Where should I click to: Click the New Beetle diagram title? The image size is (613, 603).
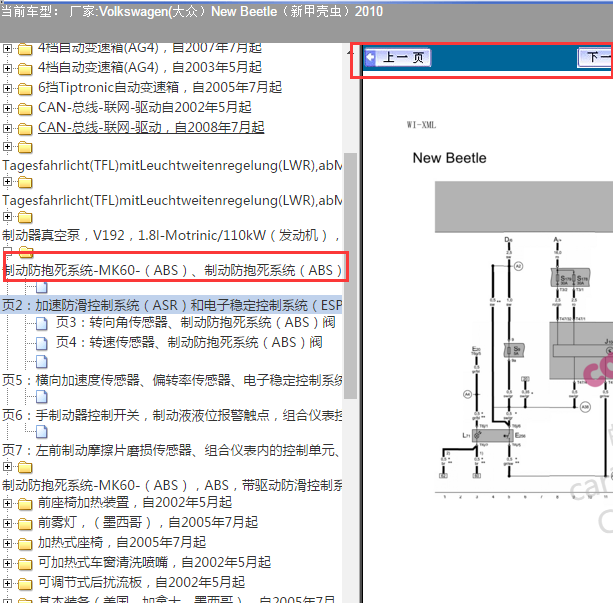[x=450, y=158]
